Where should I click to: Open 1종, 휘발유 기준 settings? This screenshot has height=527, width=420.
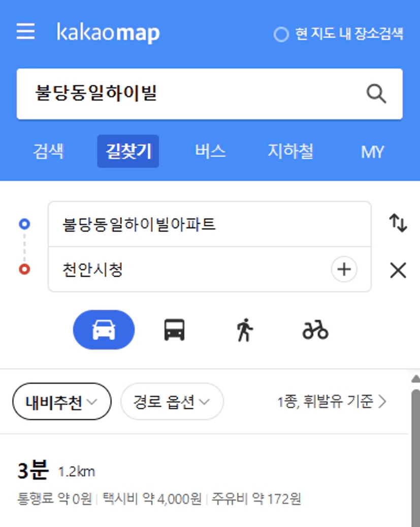click(332, 401)
